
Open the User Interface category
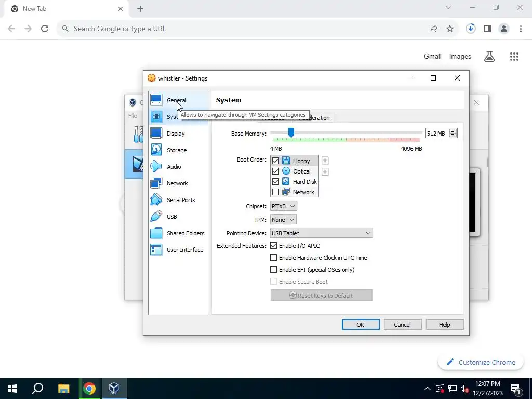click(178, 250)
